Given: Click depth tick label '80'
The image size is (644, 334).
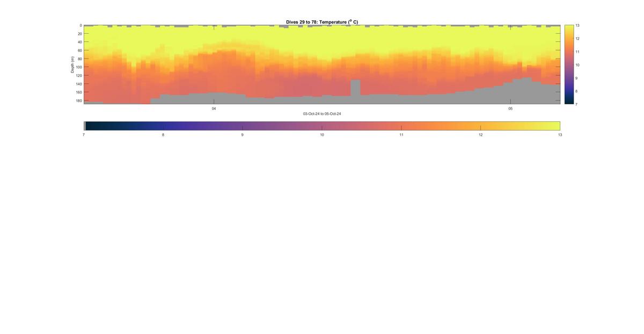Looking at the screenshot, I should pos(79,59).
